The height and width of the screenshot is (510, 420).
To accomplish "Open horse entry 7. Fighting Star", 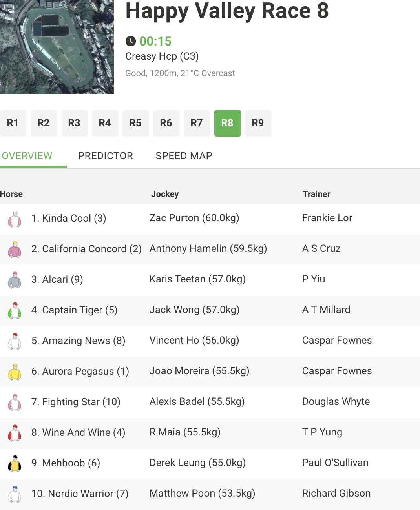I will [76, 402].
